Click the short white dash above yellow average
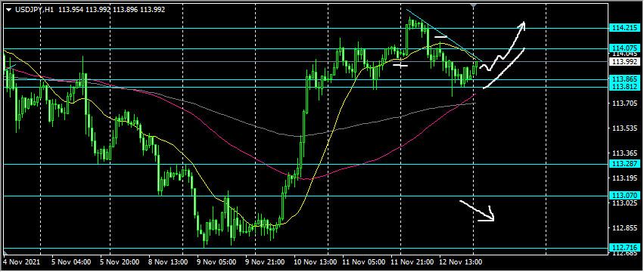Viewport: 644px width, 272px height. click(x=440, y=37)
